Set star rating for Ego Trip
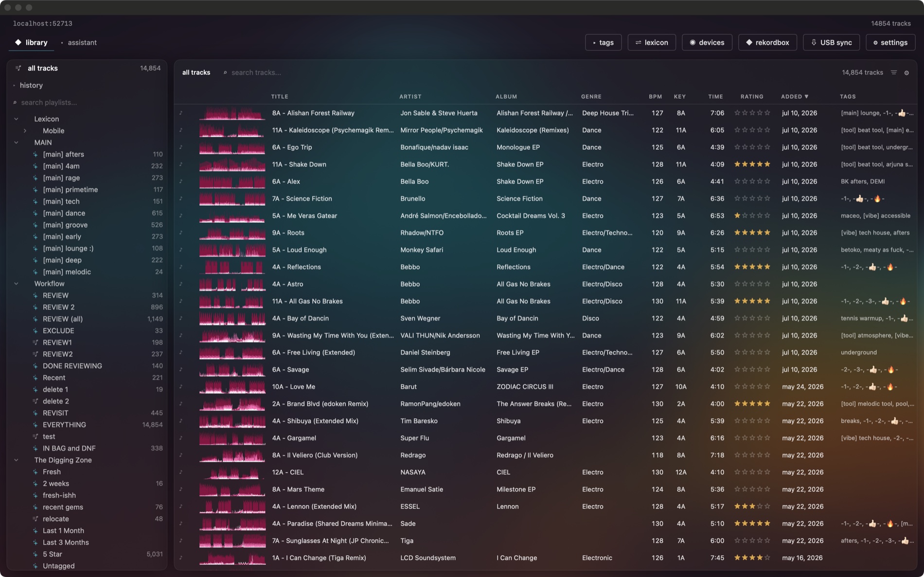924x577 pixels. point(752,147)
